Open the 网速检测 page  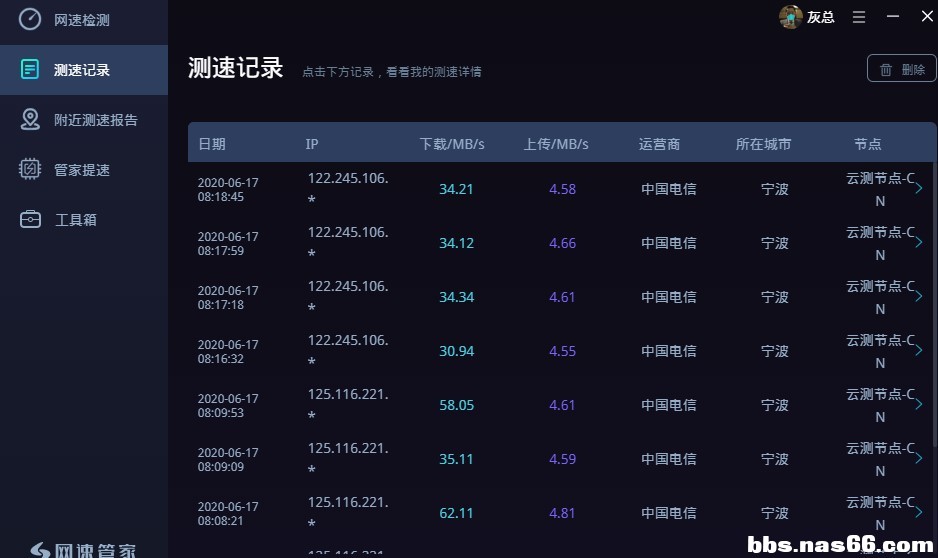84,20
